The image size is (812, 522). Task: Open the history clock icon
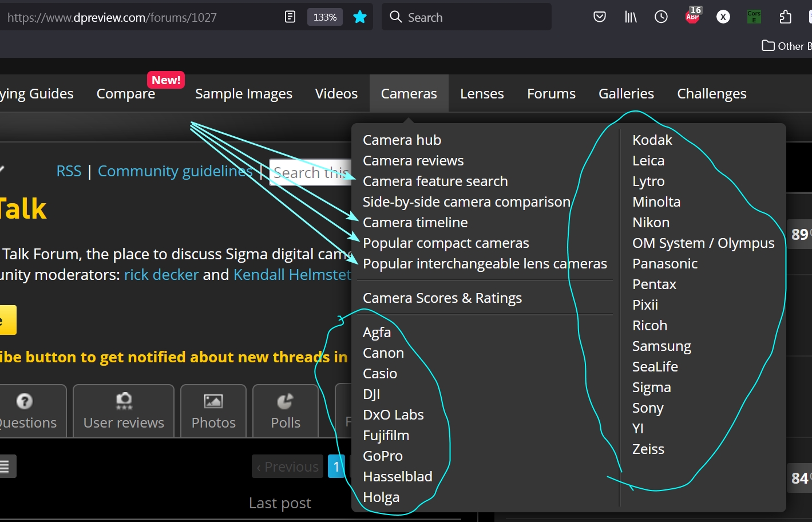pyautogui.click(x=661, y=17)
